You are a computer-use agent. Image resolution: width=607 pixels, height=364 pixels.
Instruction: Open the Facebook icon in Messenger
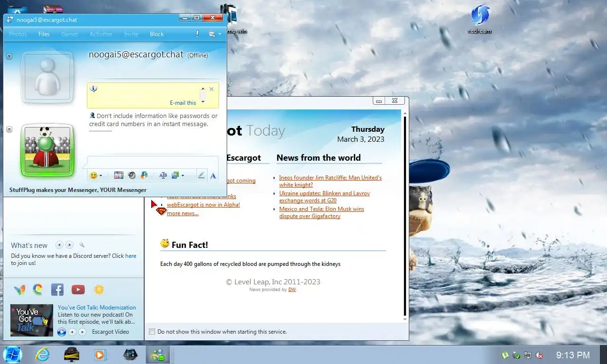point(57,290)
